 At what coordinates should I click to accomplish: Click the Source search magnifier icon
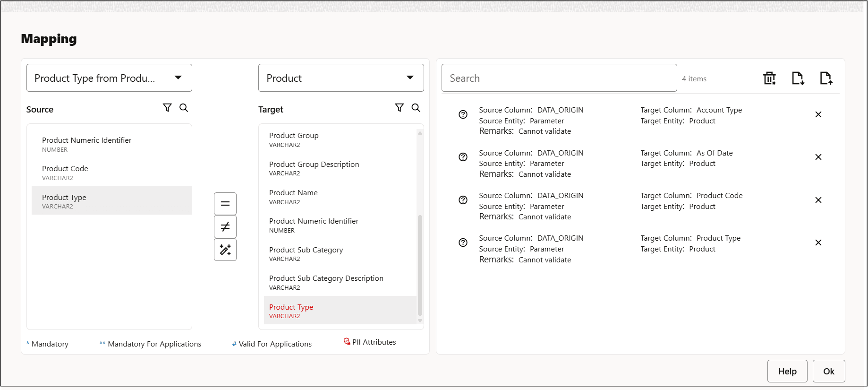pos(184,108)
